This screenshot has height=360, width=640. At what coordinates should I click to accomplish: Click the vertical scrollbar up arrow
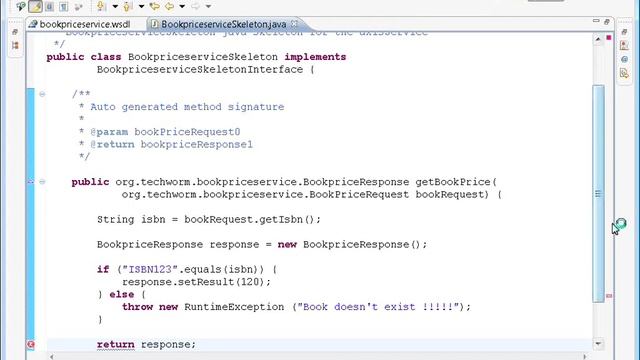click(x=598, y=39)
